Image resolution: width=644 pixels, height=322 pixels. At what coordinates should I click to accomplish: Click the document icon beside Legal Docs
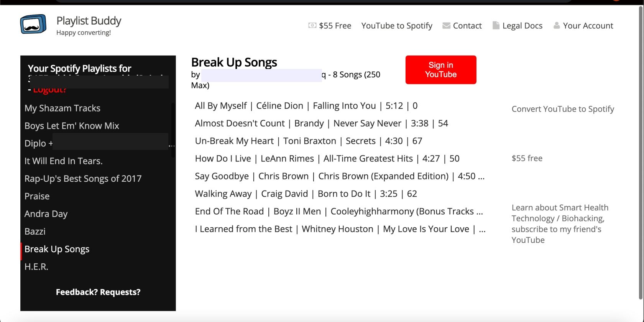point(496,26)
